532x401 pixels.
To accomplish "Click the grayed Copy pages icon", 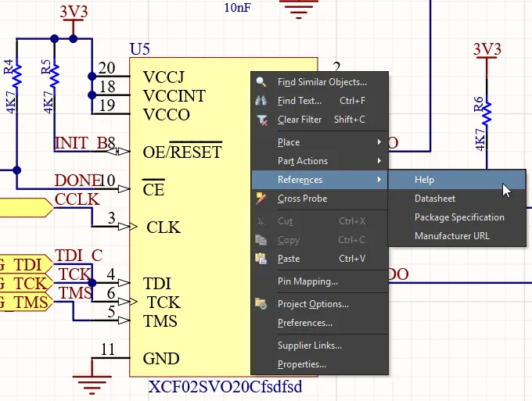I will [x=261, y=240].
